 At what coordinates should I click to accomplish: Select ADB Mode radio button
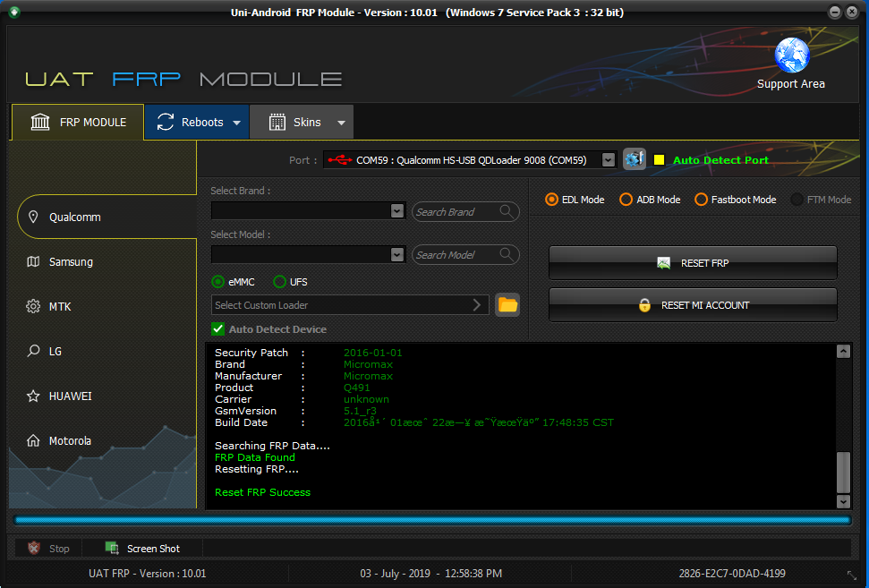click(626, 200)
